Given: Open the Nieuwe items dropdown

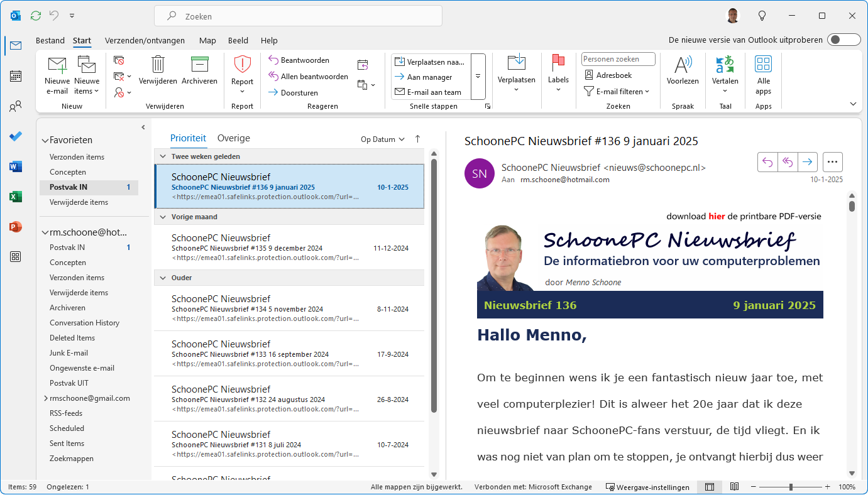Looking at the screenshot, I should pos(87,87).
